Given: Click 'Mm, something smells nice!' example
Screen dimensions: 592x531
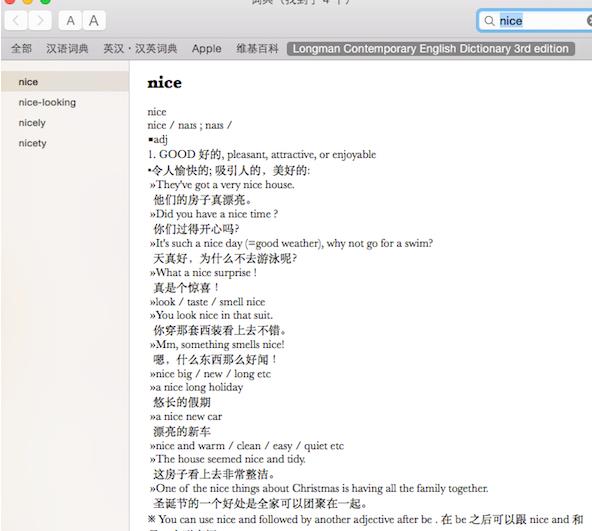Looking at the screenshot, I should coord(217,345).
